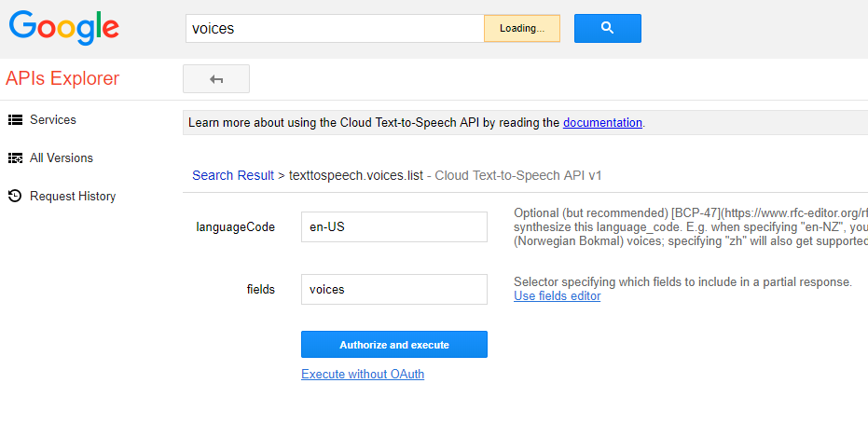
Task: Click the fields input field
Action: point(394,289)
